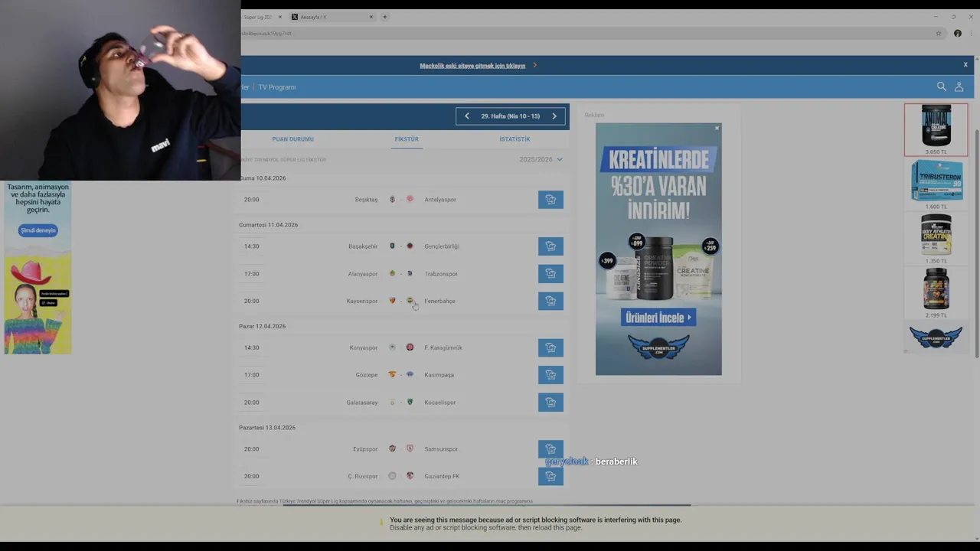Click the Başakşehir team name
The height and width of the screenshot is (551, 980).
pyautogui.click(x=363, y=246)
